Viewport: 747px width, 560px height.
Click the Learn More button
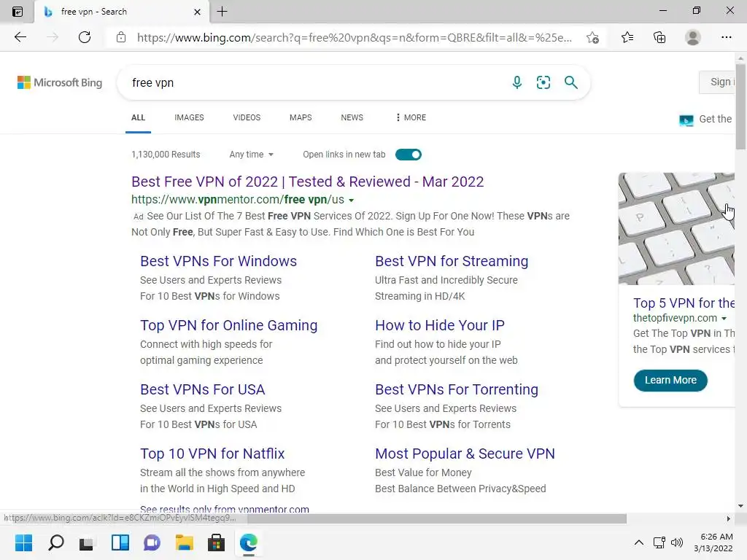click(x=670, y=381)
